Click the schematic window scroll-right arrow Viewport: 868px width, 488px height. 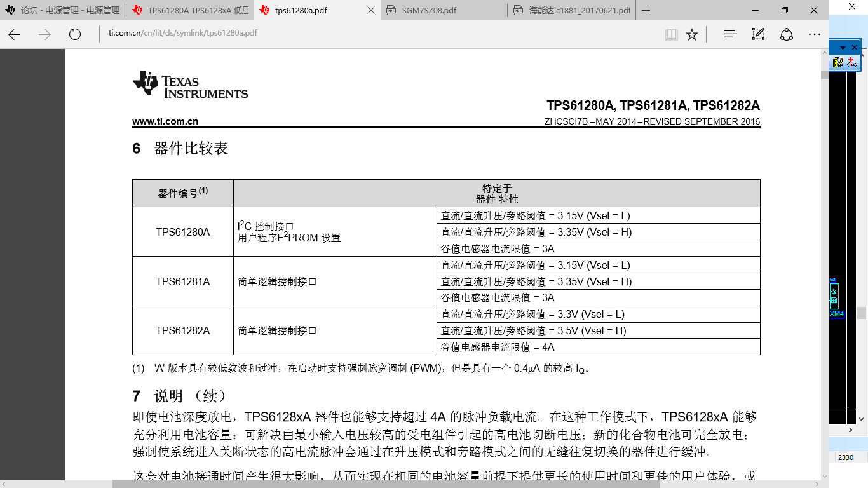point(850,430)
